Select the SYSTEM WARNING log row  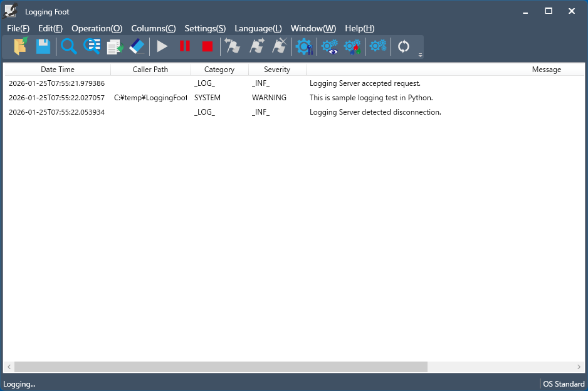251,98
